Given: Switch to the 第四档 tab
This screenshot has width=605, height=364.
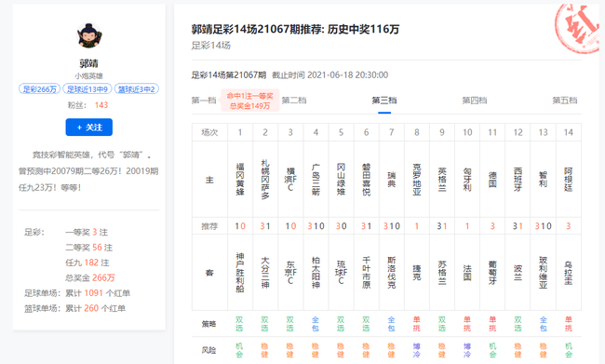Looking at the screenshot, I should click(x=475, y=101).
